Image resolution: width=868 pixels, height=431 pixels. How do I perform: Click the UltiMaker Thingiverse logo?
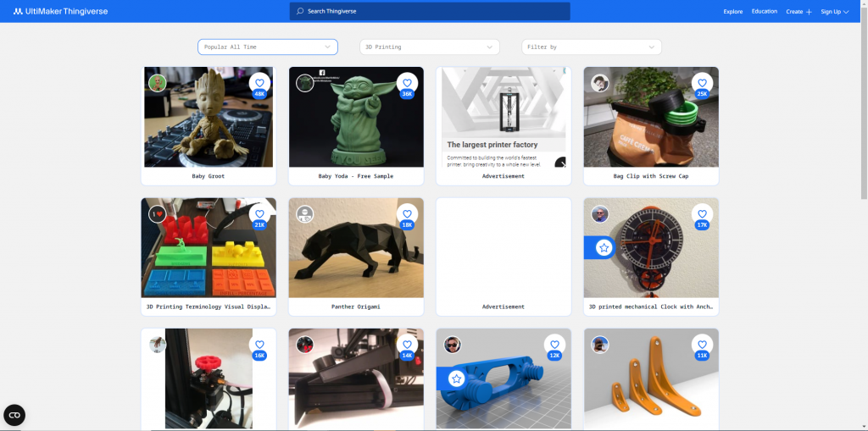60,11
